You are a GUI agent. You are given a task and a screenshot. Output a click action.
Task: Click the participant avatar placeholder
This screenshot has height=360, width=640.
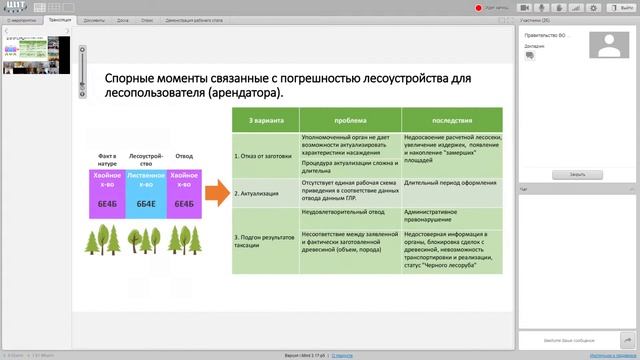point(609,45)
